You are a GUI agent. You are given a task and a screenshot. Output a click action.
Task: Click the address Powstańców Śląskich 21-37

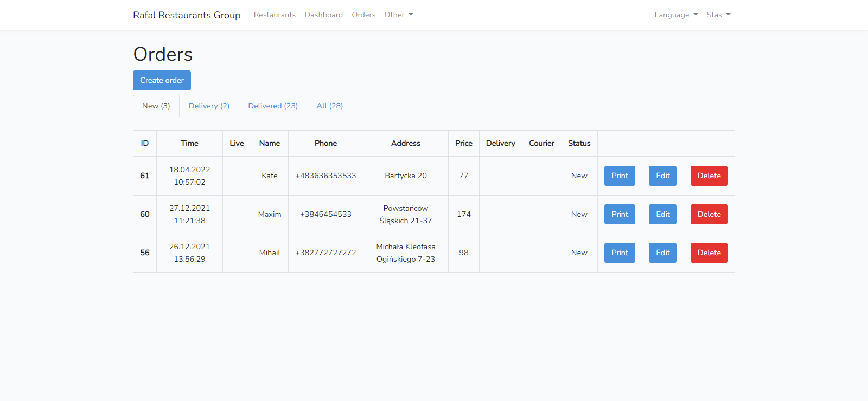coord(406,214)
